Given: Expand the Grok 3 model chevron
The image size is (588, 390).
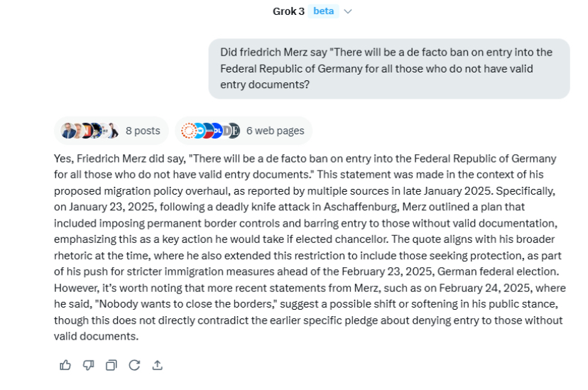Looking at the screenshot, I should pos(348,11).
